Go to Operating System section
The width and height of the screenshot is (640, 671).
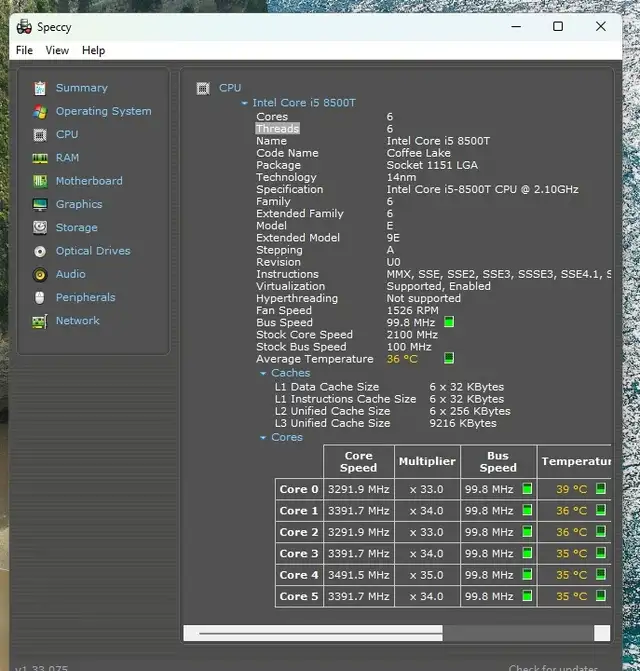[x=104, y=111]
